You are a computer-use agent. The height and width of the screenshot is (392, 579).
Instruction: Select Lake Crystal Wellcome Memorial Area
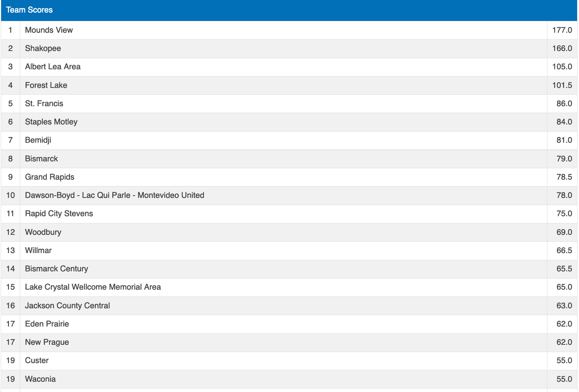(93, 287)
